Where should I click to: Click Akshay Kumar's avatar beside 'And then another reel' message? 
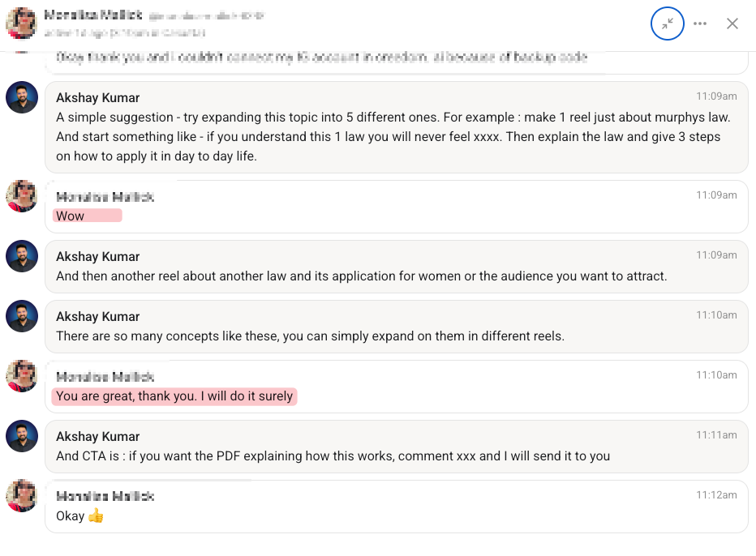click(x=22, y=256)
